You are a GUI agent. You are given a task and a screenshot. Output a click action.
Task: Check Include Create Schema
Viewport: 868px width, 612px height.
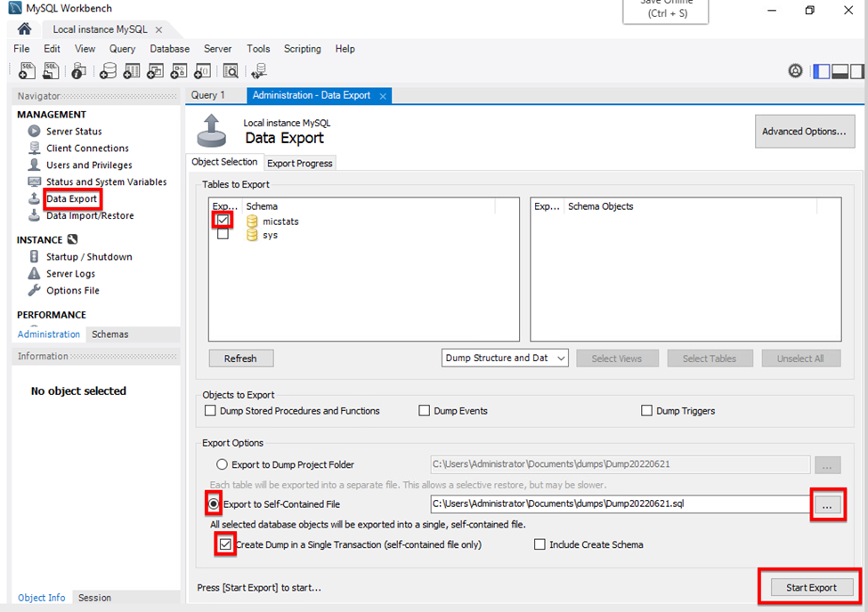pyautogui.click(x=539, y=544)
